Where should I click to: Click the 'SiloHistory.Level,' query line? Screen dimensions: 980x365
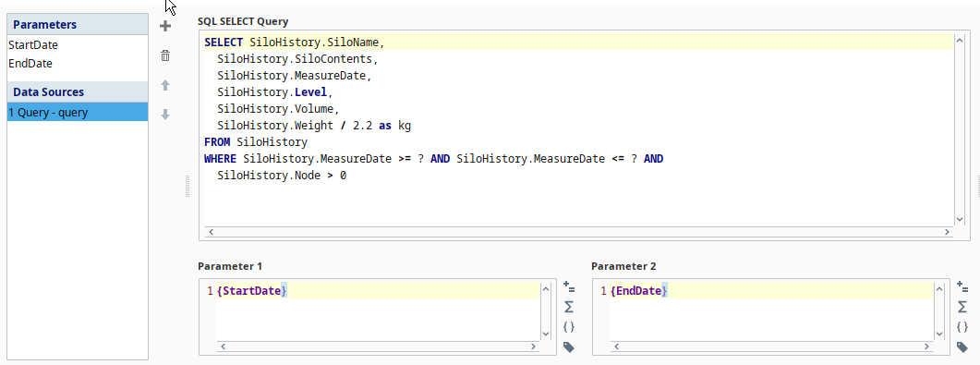tap(275, 92)
